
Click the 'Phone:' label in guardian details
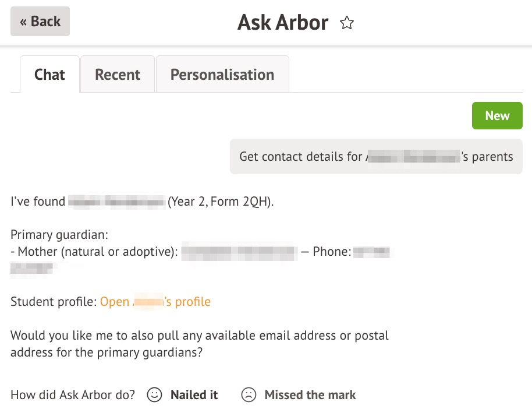pyautogui.click(x=332, y=252)
